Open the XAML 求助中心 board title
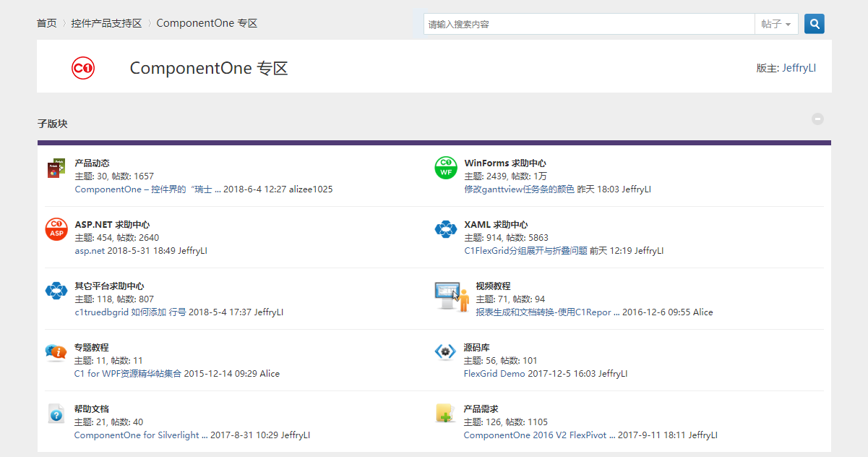868x457 pixels. coord(496,225)
